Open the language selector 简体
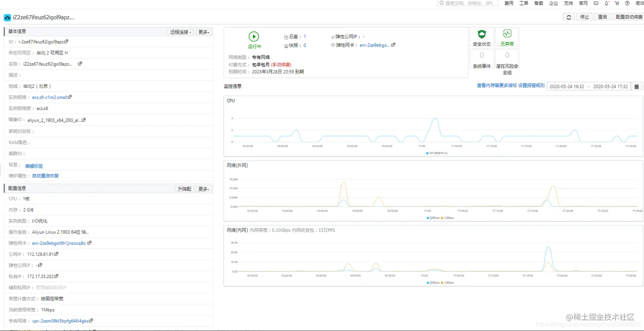Screen dimensions: 644x331 (x=639, y=3)
